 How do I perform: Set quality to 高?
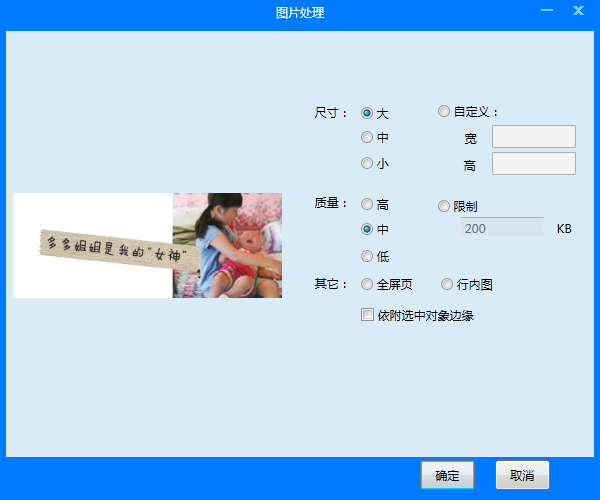click(367, 204)
